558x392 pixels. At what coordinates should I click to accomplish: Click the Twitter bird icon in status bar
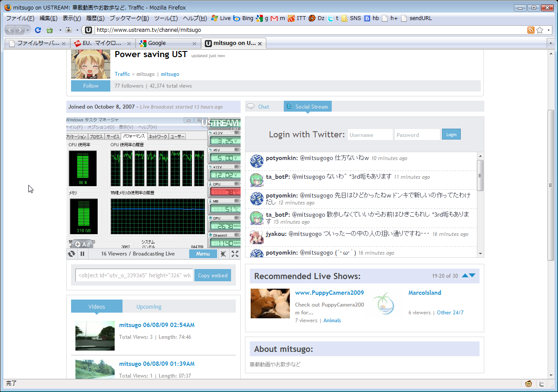(x=541, y=384)
